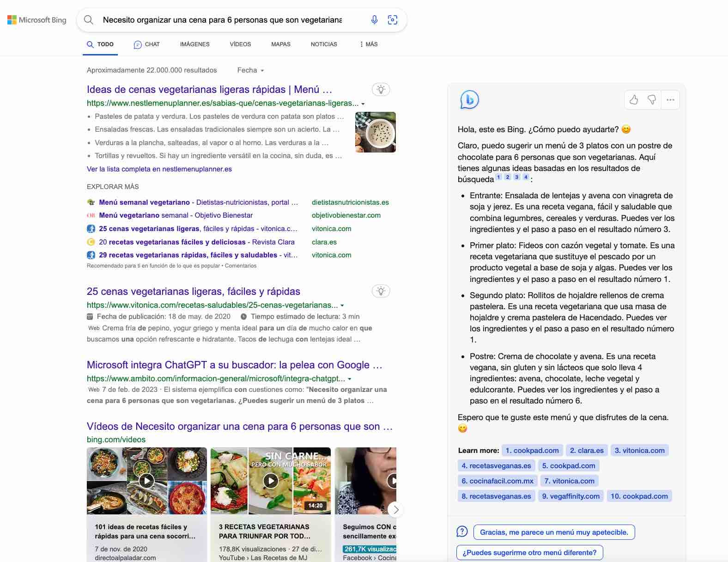This screenshot has width=728, height=562.
Task: Expand the nestlemenuplanner URL dropdown arrow
Action: tap(363, 104)
